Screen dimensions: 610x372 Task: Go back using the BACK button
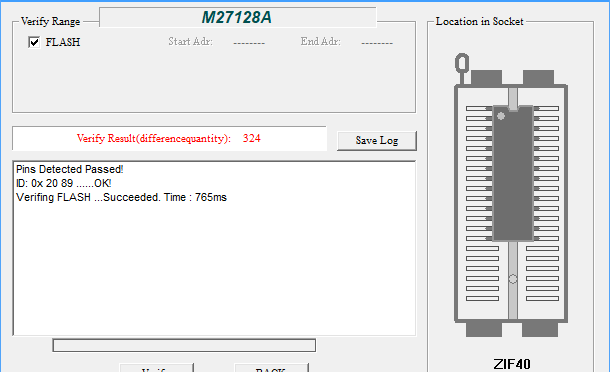coord(271,368)
